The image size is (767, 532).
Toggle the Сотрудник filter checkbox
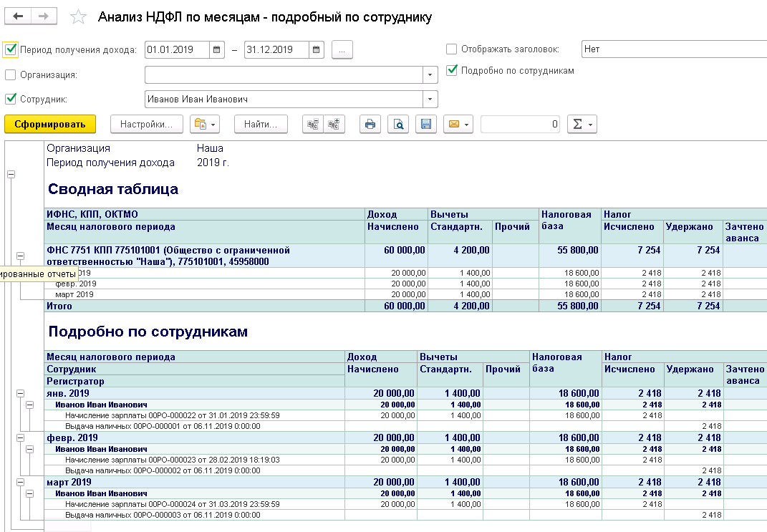tap(10, 99)
